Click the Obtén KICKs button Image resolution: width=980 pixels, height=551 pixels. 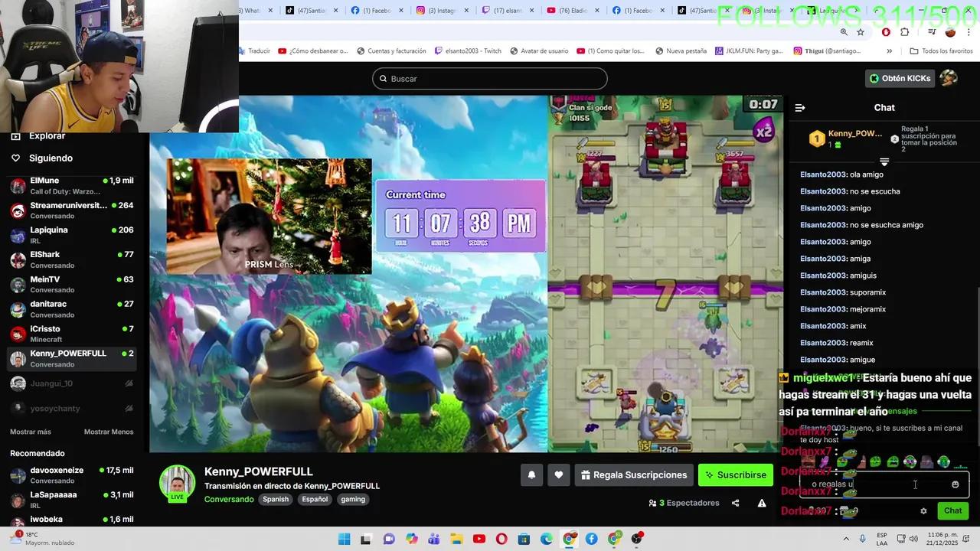901,78
